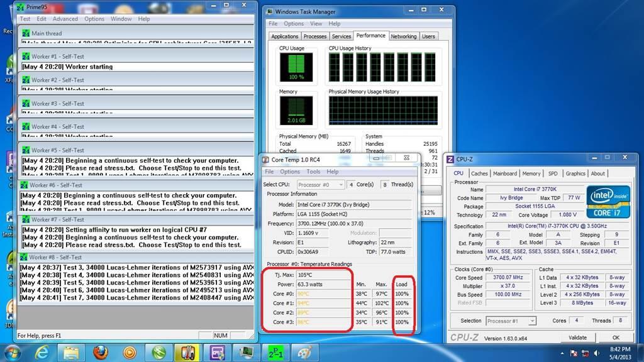This screenshot has height=362, width=644.
Task: Open the Advanced menu in Prime95
Action: point(65,19)
